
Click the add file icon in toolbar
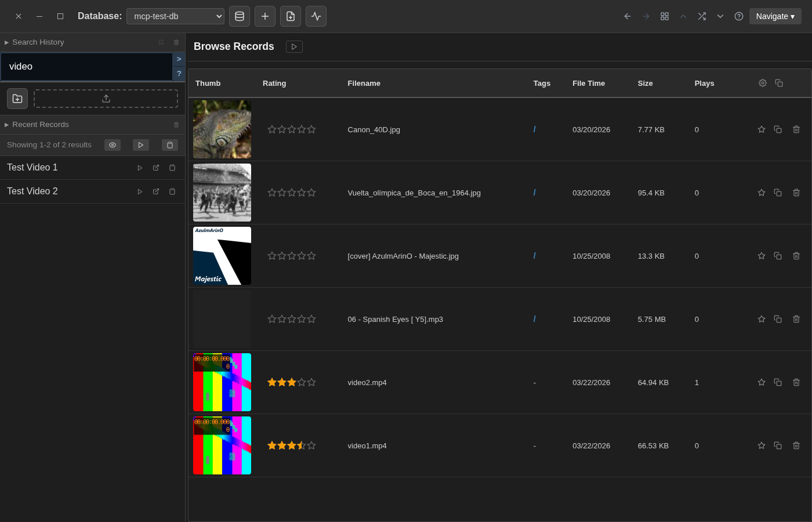pos(291,16)
